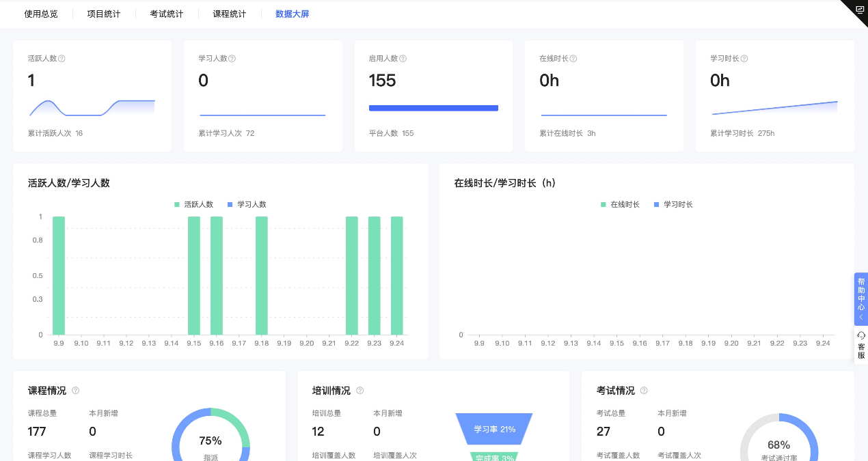Click the 培训总量 value 12
Screen dimensions: 868x461
(318, 432)
